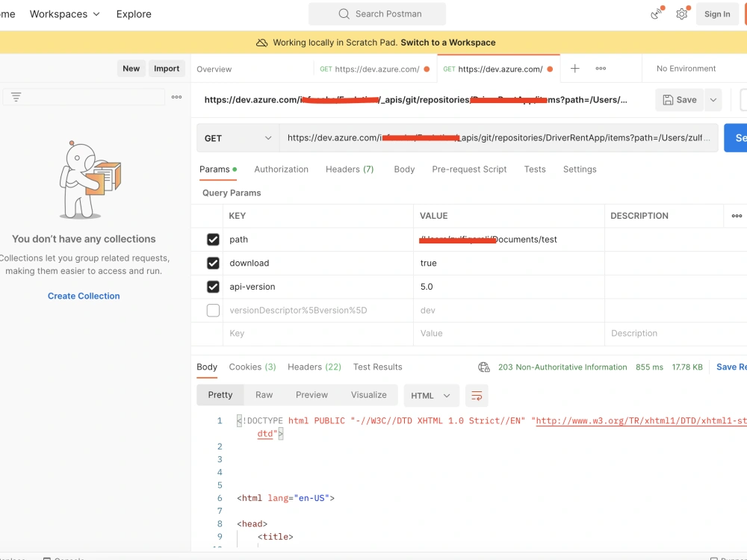This screenshot has width=747, height=560.
Task: Open the request Body tab
Action: pyautogui.click(x=404, y=169)
